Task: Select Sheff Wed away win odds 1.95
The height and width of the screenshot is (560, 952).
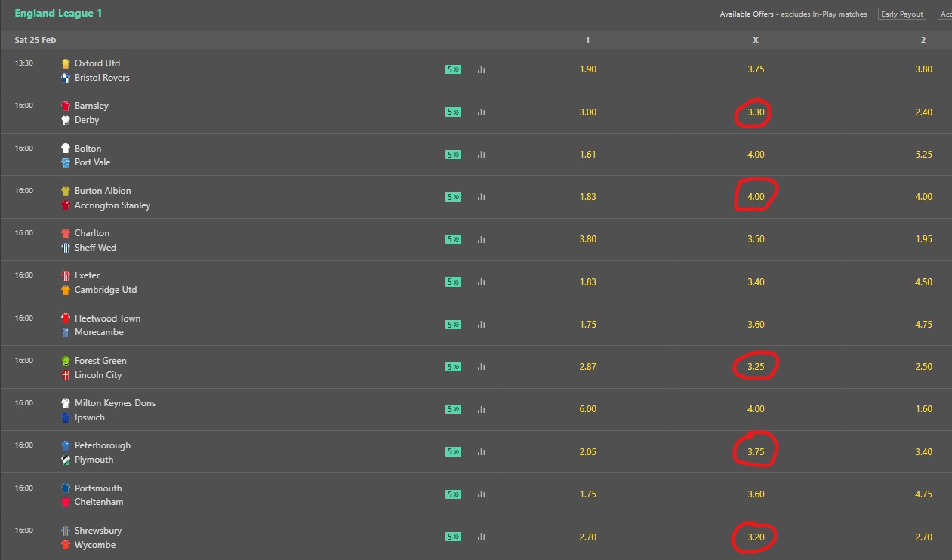Action: 923,239
